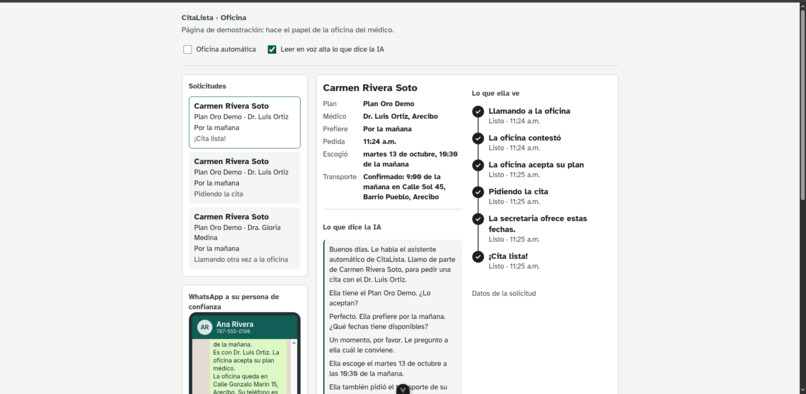This screenshot has height=394, width=806.
Task: Click the Lo que ella ve heading
Action: click(496, 93)
